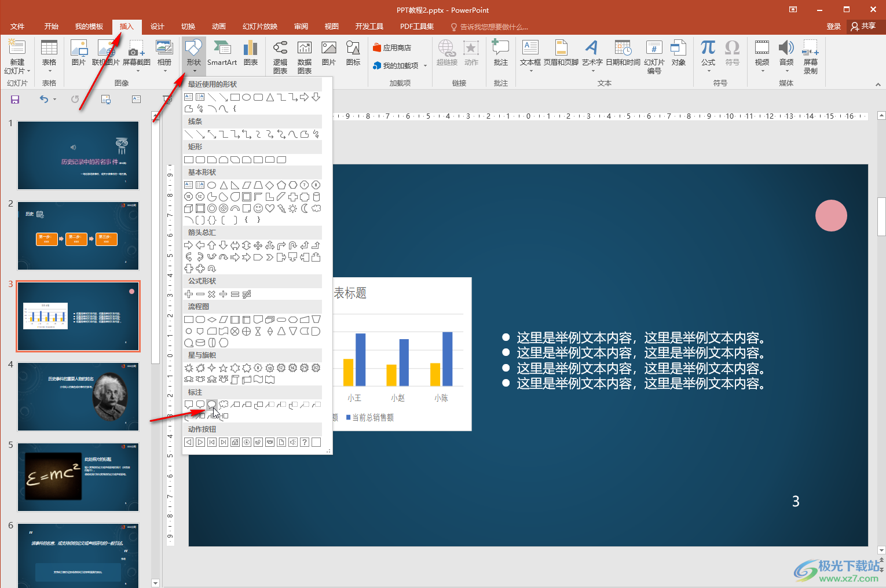
Task: Click the slide bullet text box
Action: 634,361
